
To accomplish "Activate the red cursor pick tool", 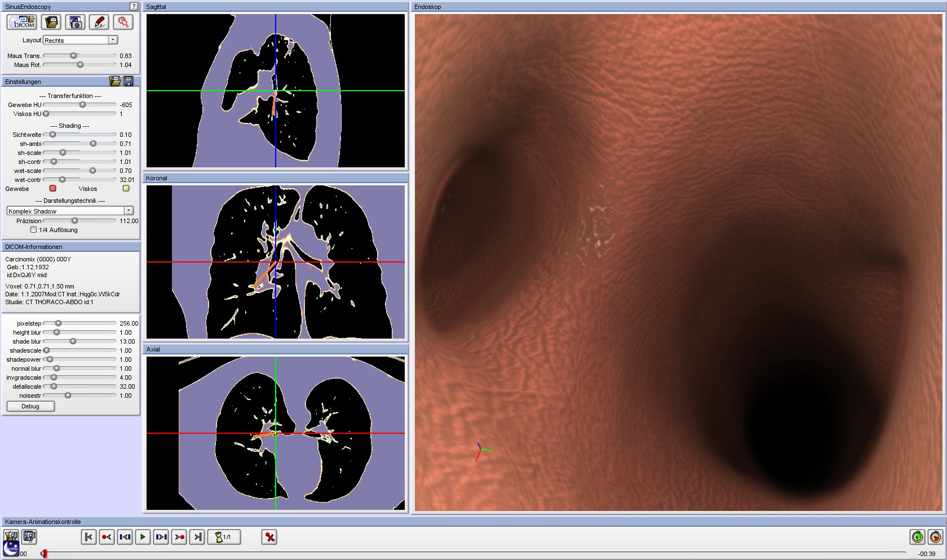I will tap(123, 23).
